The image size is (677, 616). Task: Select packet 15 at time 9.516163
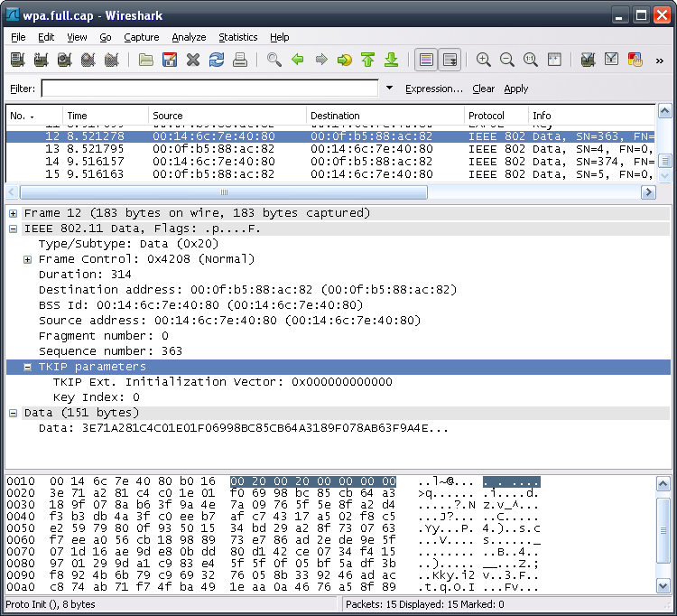(330, 174)
